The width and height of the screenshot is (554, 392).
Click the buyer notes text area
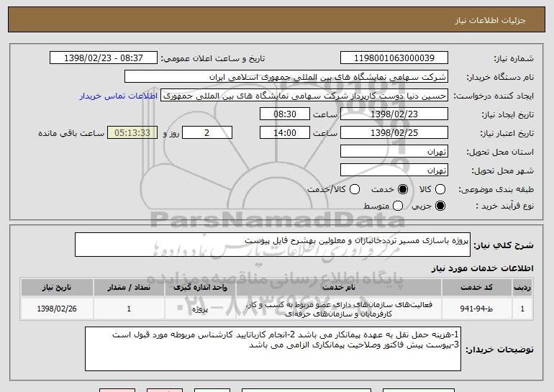273,349
